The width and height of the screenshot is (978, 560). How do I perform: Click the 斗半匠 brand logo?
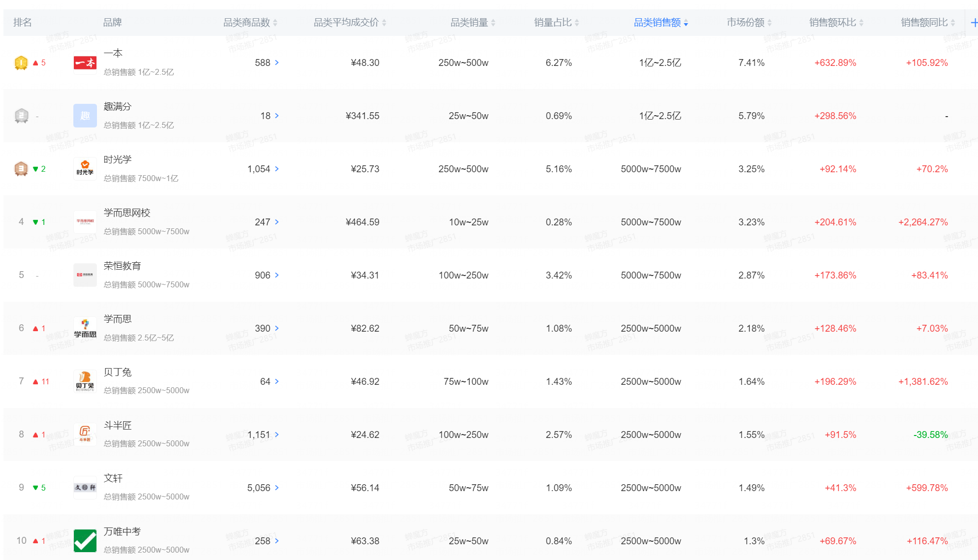[85, 434]
